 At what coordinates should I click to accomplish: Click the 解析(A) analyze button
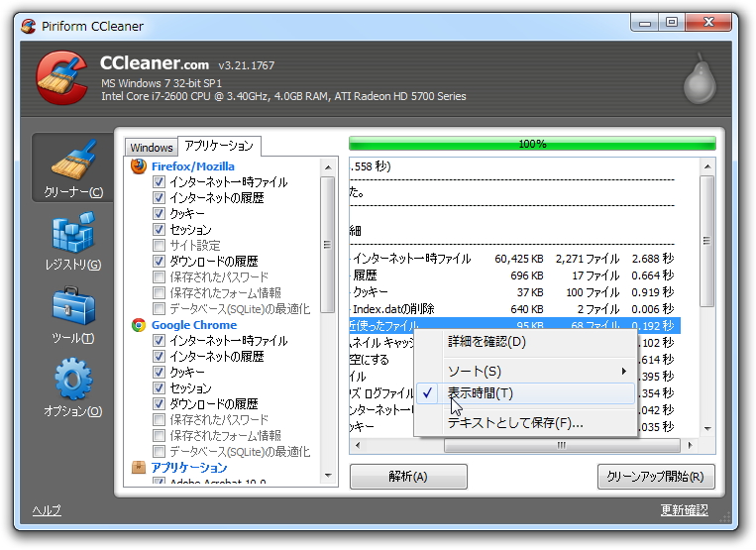coord(408,477)
